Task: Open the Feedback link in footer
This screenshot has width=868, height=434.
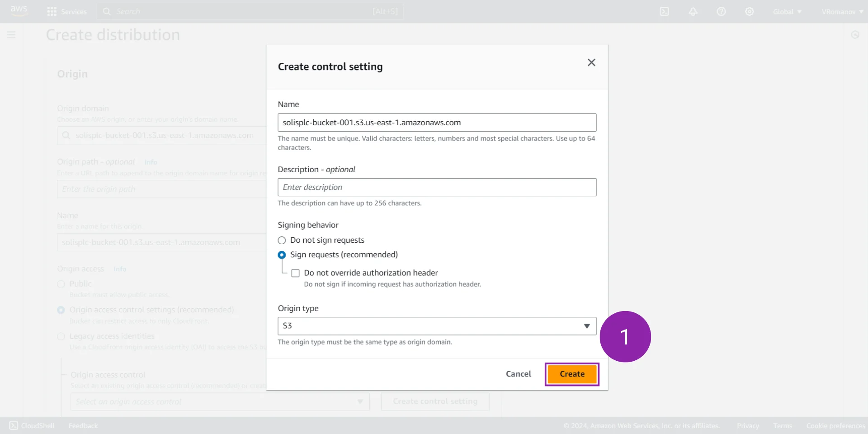Action: click(x=83, y=426)
